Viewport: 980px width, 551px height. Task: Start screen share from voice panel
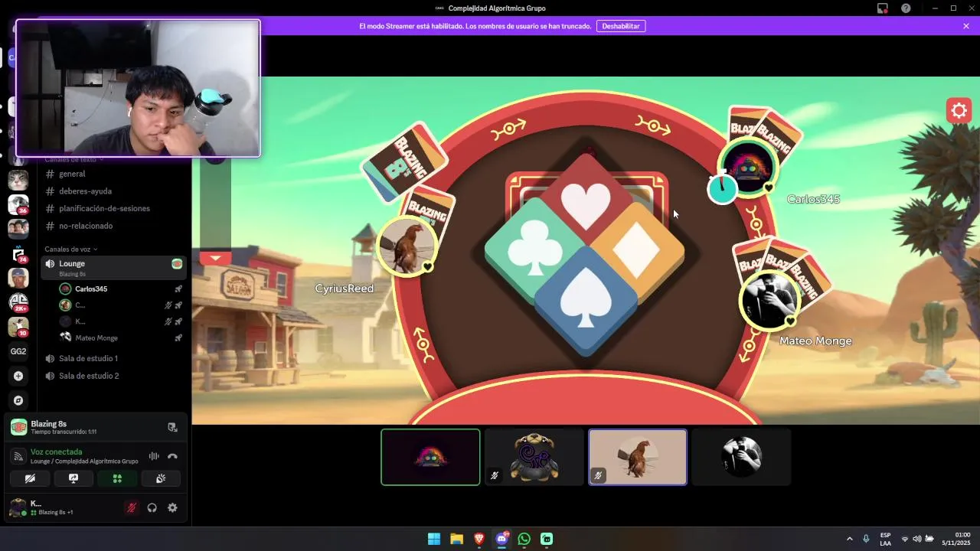click(73, 478)
